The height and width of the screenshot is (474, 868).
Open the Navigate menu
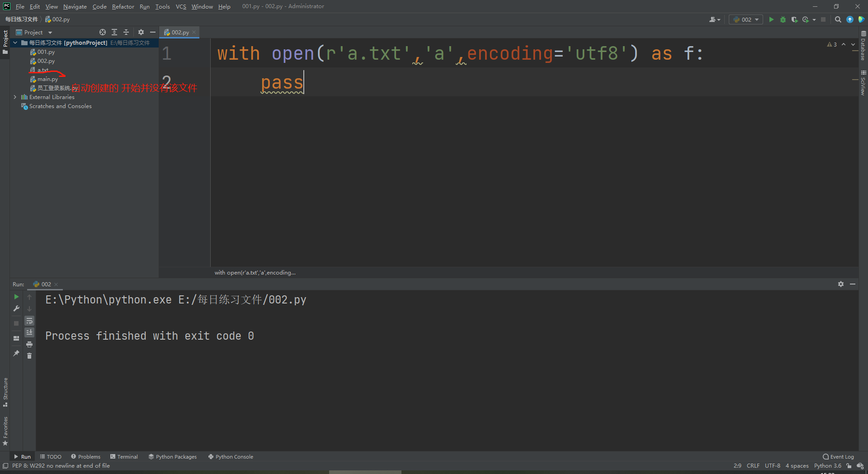tap(75, 6)
